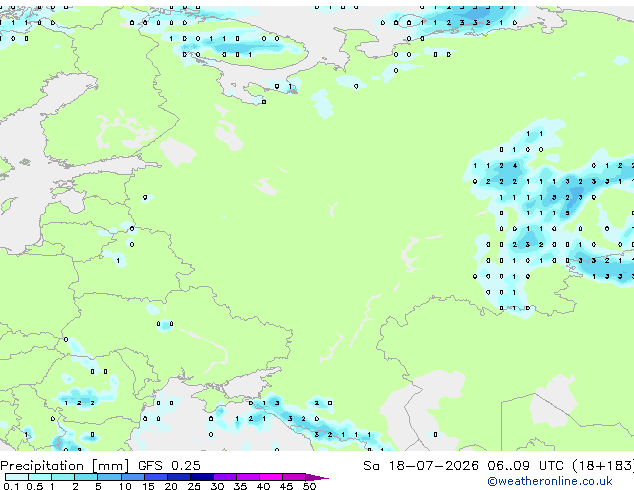The image size is (634, 490).
Task: Click the "06..09 UTC" time text
Action: point(525,466)
